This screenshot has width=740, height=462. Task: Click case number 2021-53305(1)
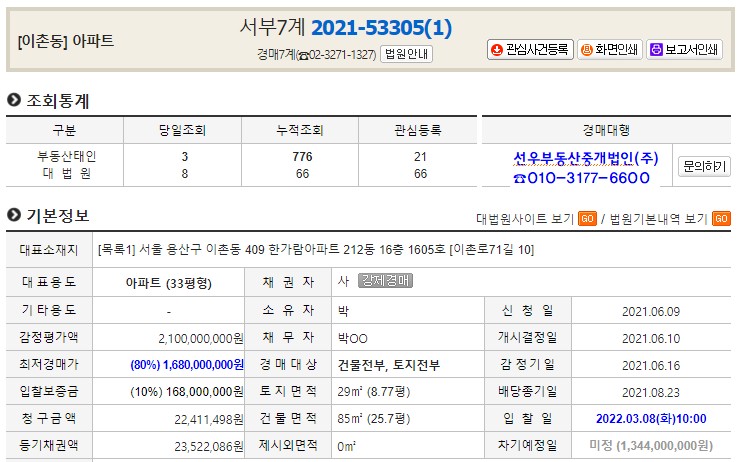point(381,28)
